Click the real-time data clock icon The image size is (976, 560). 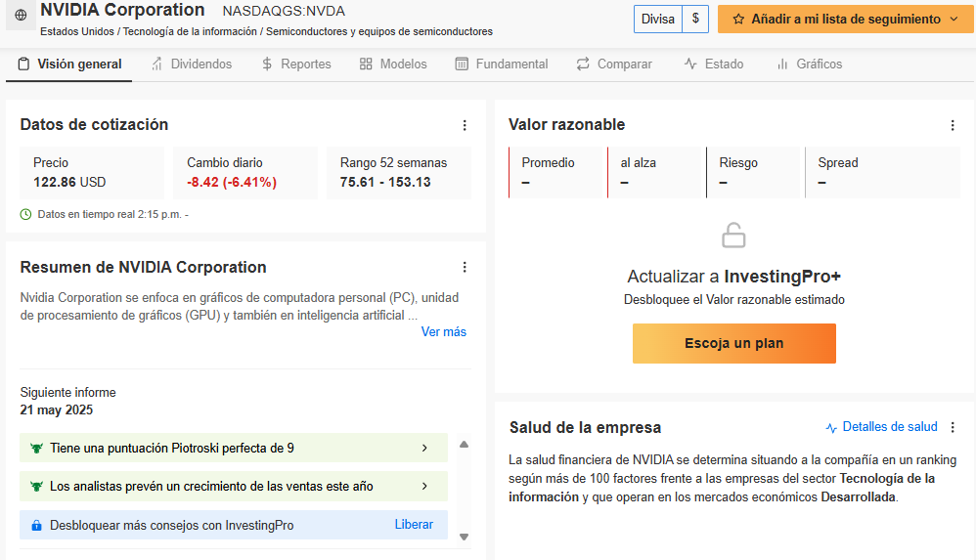[x=25, y=215]
